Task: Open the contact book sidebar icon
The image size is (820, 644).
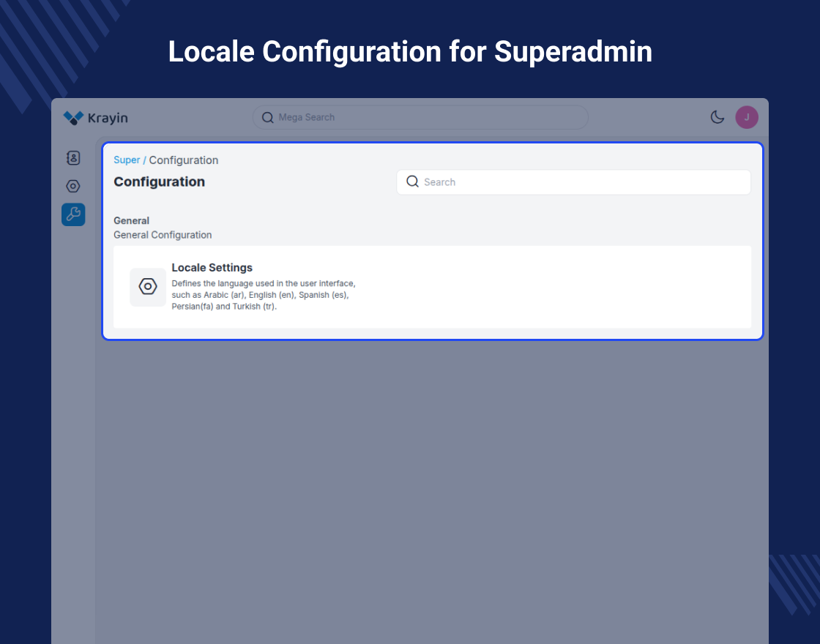Action: coord(73,158)
